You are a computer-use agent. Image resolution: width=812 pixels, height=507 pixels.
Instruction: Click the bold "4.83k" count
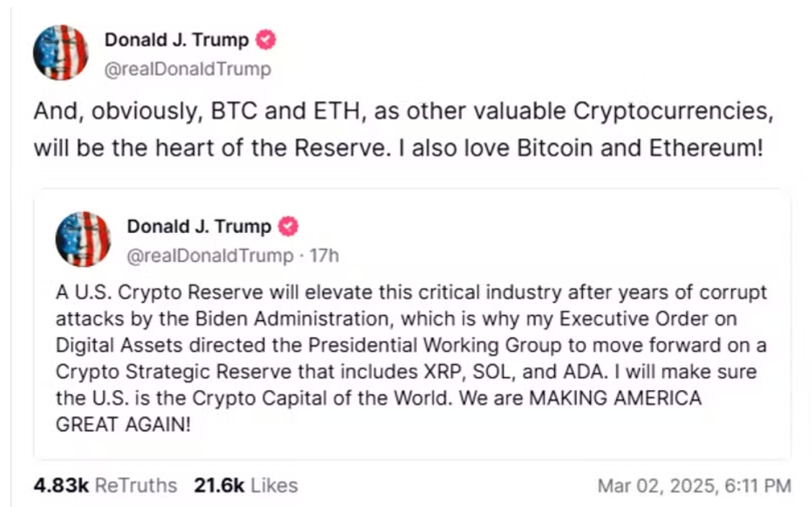[61, 485]
